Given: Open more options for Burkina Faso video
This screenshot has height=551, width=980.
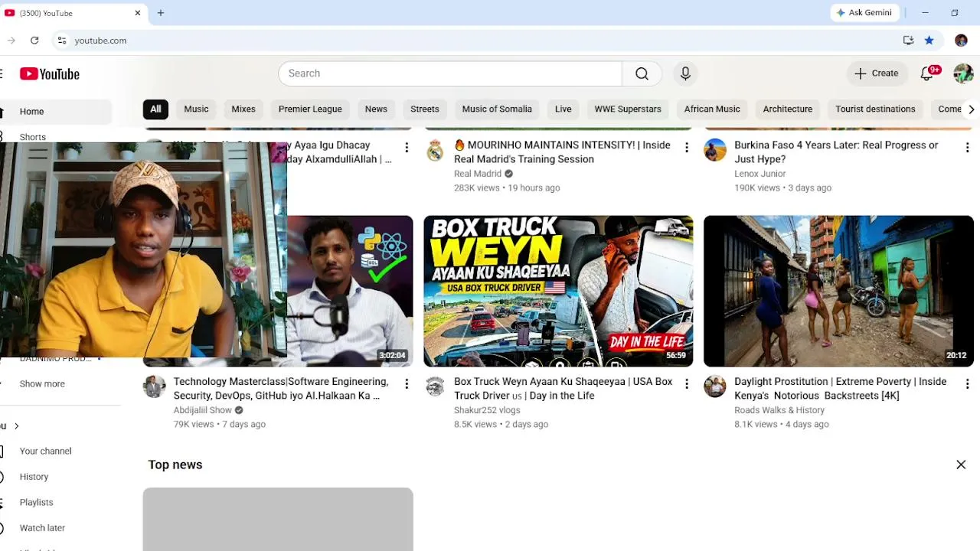Looking at the screenshot, I should [967, 147].
